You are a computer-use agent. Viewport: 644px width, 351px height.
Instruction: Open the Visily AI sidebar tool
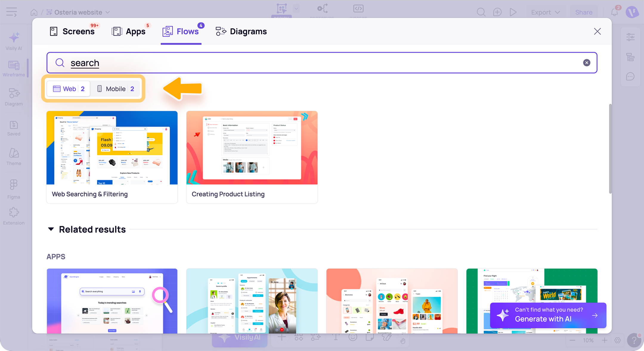(x=14, y=41)
